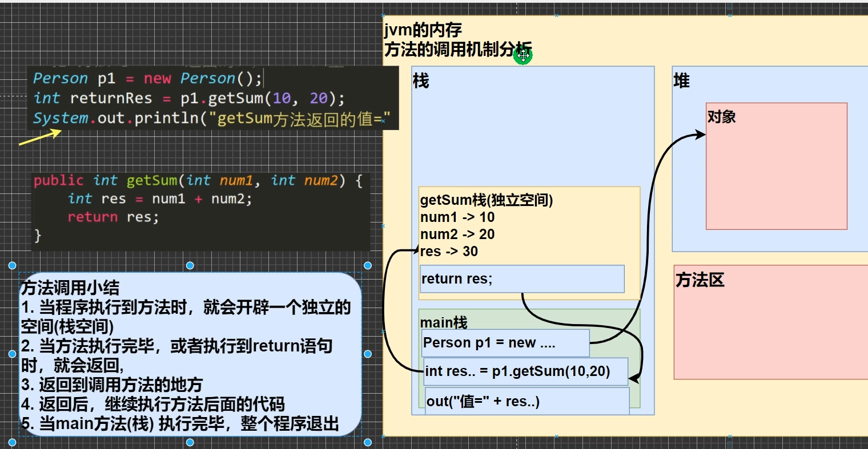Click summary item 5 about main方法(栈) 执行完毕
The width and height of the screenshot is (868, 449).
[x=180, y=423]
